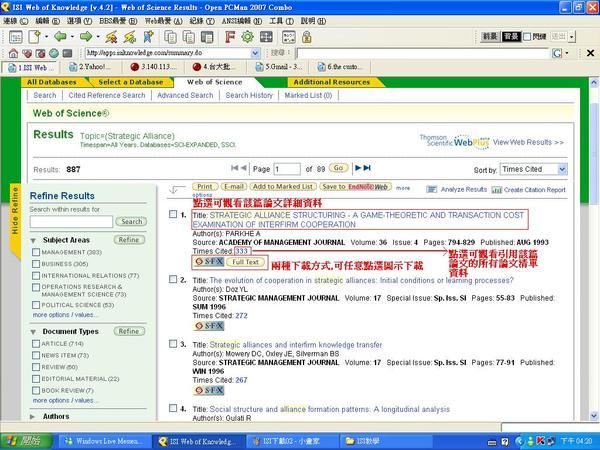
Task: Check INTERNATIONAL RELATIONS (77) box
Action: point(36,276)
